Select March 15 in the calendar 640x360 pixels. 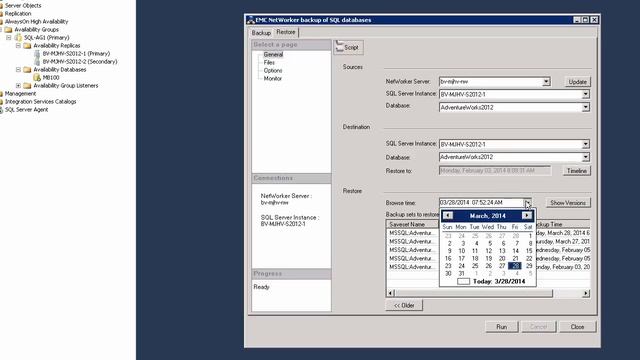click(529, 251)
